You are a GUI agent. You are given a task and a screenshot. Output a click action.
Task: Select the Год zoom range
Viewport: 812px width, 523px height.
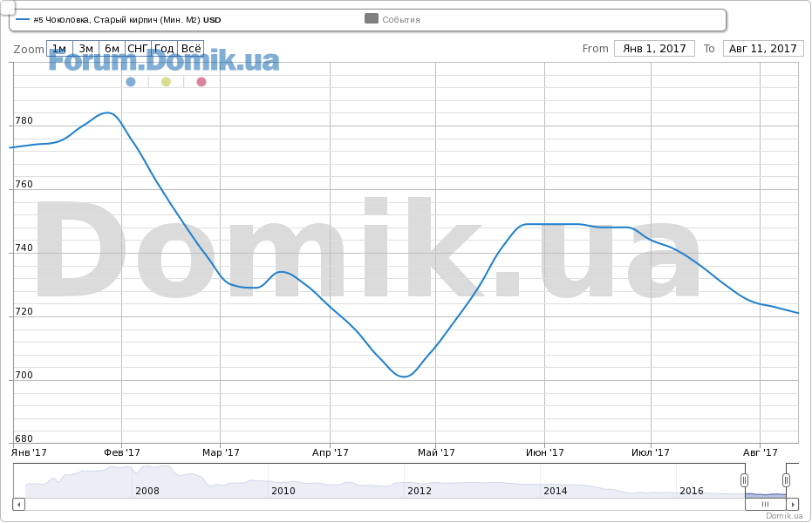(164, 49)
